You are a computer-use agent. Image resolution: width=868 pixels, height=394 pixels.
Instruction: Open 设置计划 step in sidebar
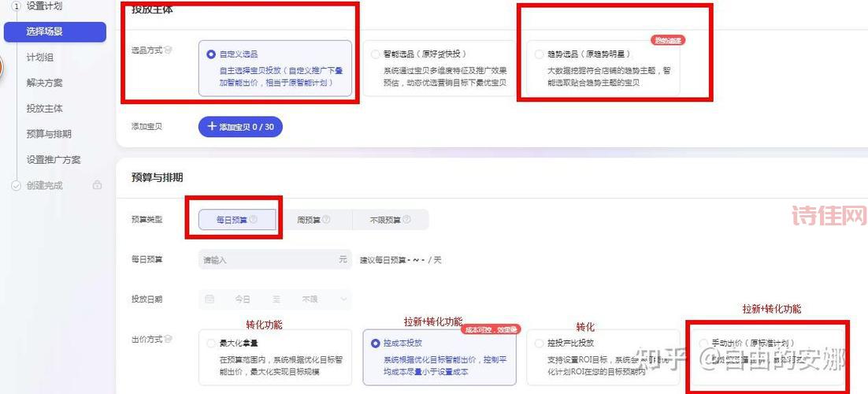44,6
